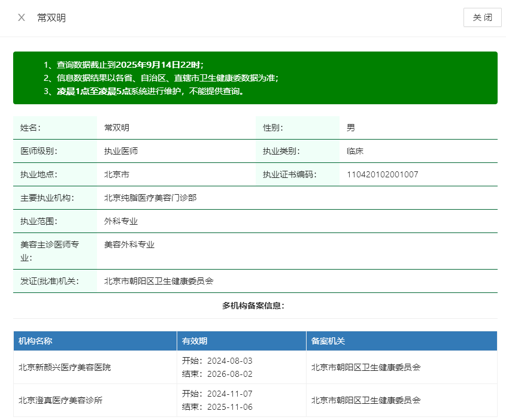Image resolution: width=506 pixels, height=420 pixels.
Task: Click the X close icon beside 常双明
Action: [22, 17]
